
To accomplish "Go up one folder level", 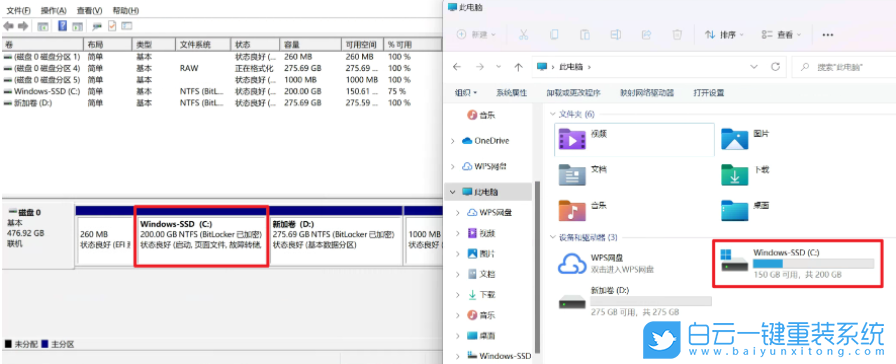I will [518, 67].
